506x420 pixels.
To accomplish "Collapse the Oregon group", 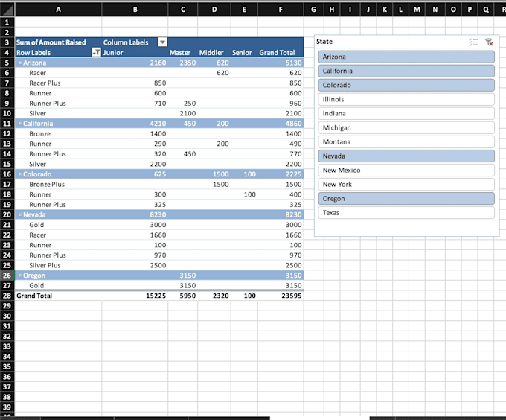I will coord(20,276).
